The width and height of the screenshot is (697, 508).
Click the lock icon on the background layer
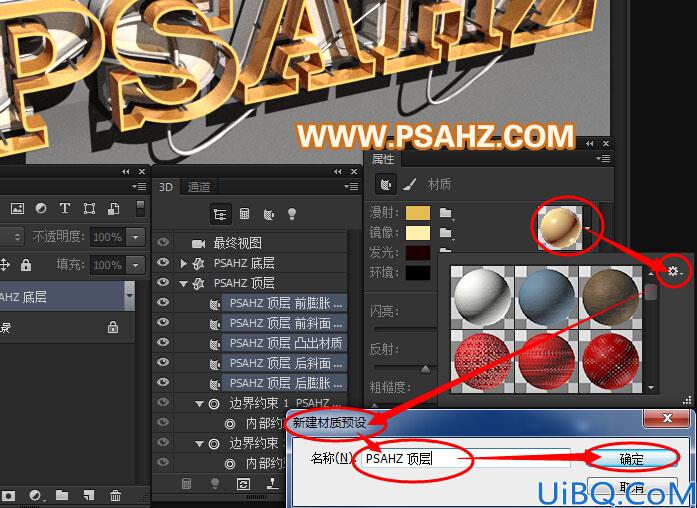[113, 327]
